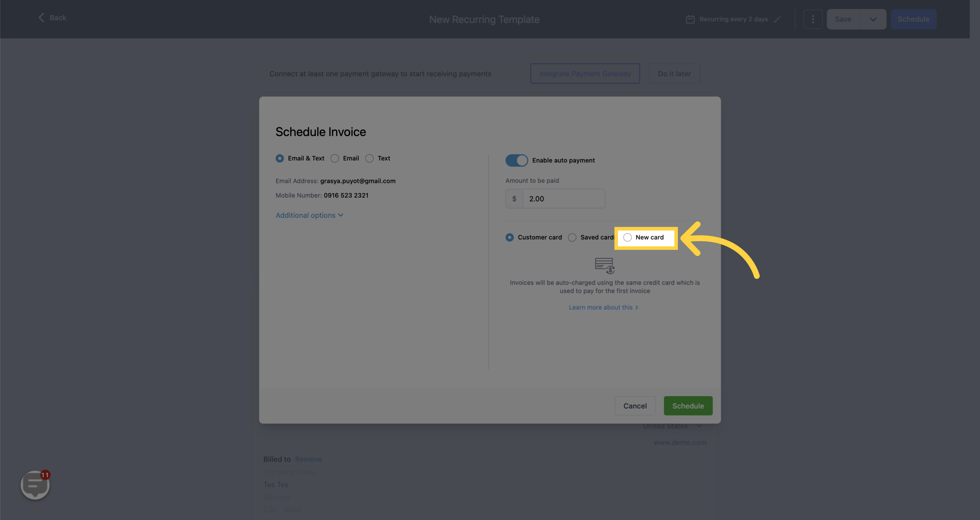The image size is (980, 520).
Task: Click the email grasya.puyot@gmail.com
Action: point(357,181)
